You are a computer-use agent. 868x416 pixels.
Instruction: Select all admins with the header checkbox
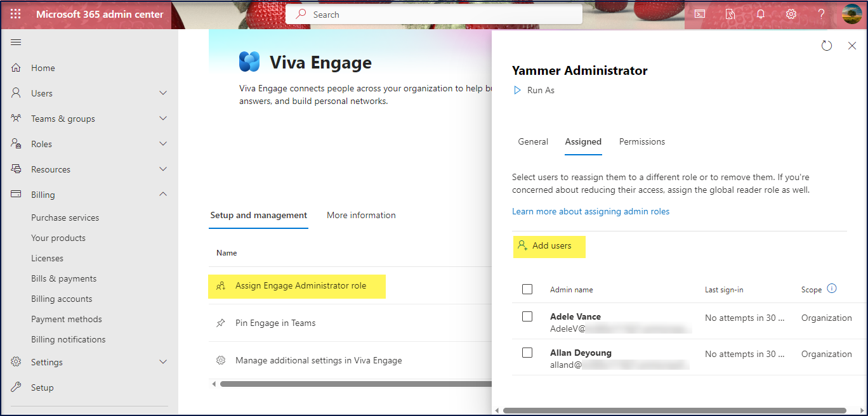click(x=527, y=289)
